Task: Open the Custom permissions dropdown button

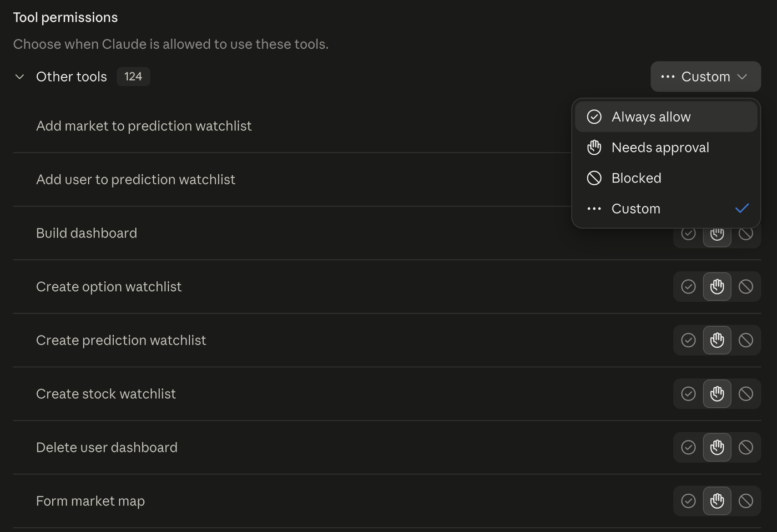Action: pos(705,77)
